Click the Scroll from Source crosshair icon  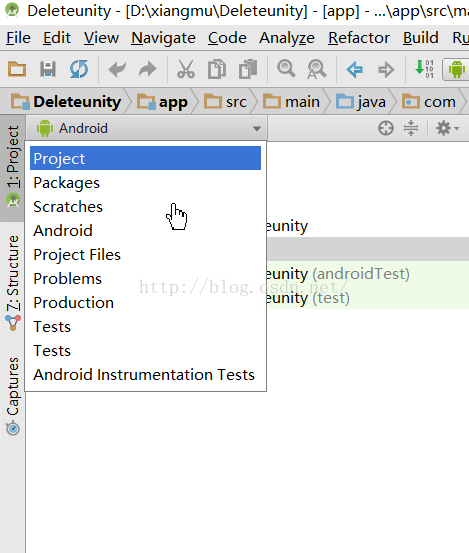pyautogui.click(x=386, y=128)
